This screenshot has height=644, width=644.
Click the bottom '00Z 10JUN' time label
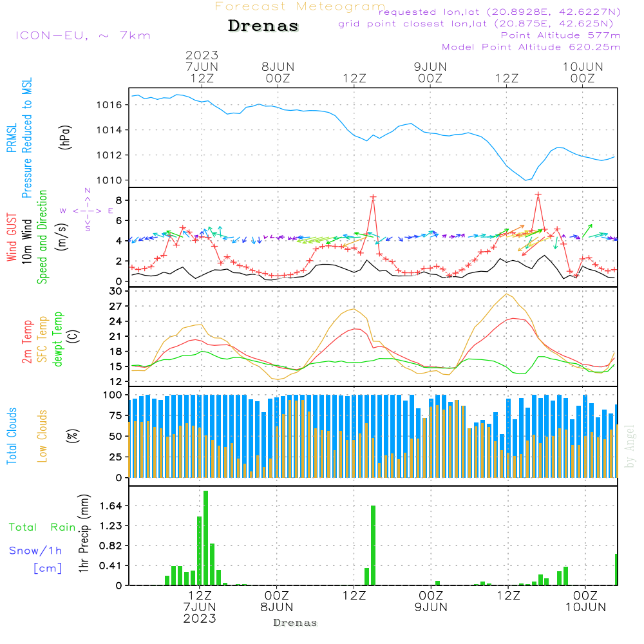click(x=585, y=601)
